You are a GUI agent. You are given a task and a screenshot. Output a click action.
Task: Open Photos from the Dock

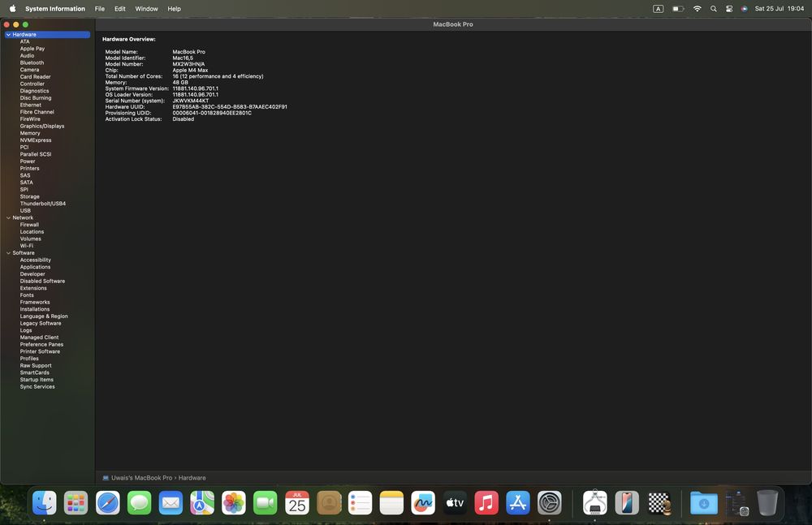(x=234, y=503)
